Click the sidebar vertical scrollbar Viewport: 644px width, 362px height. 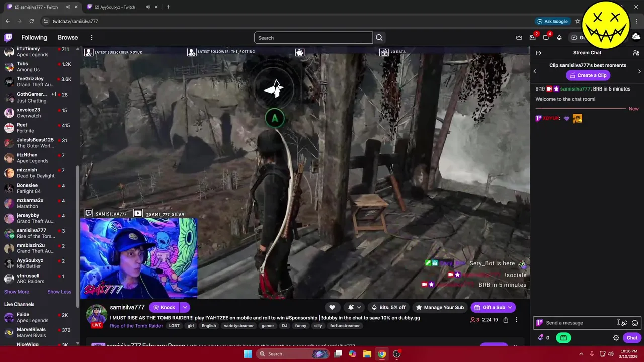(78, 235)
